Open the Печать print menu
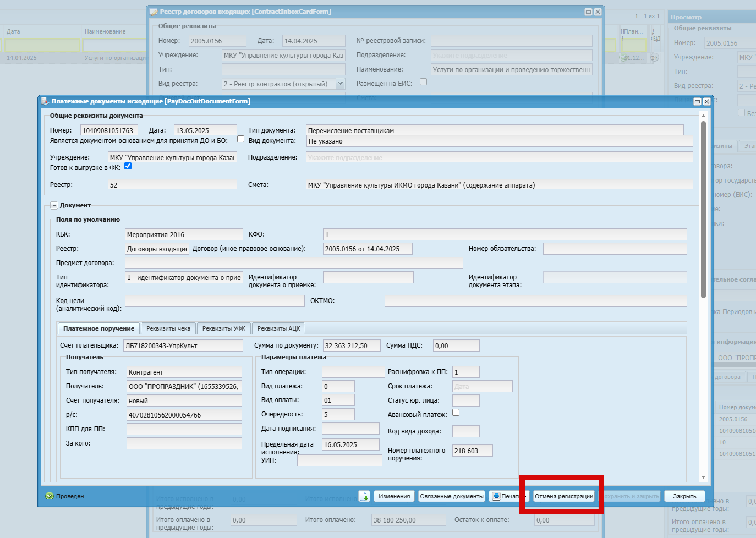Image resolution: width=756 pixels, height=538 pixels. tap(509, 496)
